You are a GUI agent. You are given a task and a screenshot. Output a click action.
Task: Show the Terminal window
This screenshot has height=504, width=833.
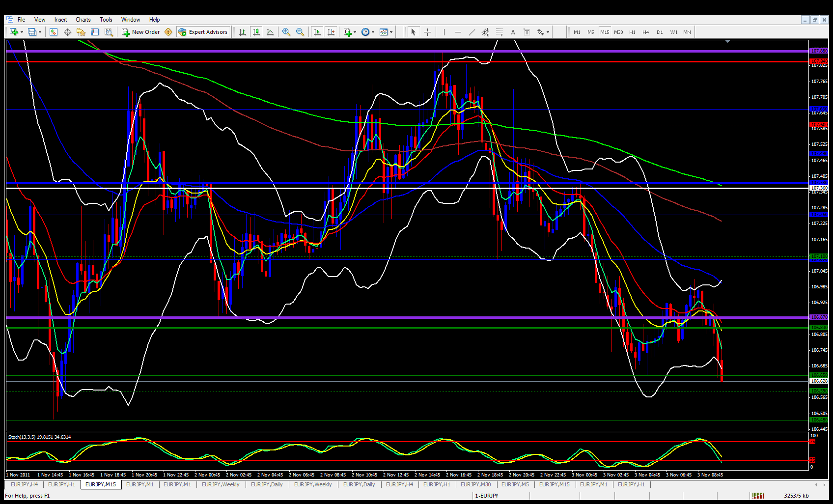(x=95, y=32)
